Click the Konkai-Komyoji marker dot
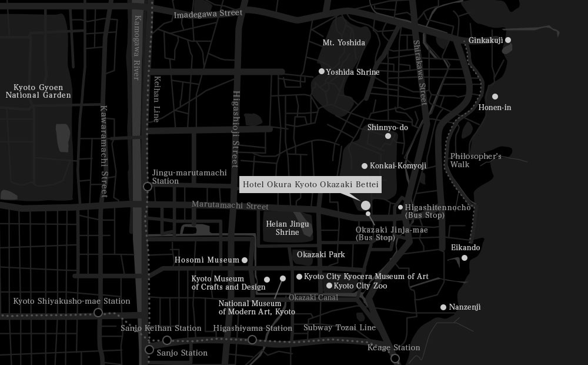The image size is (588, 365). [365, 166]
